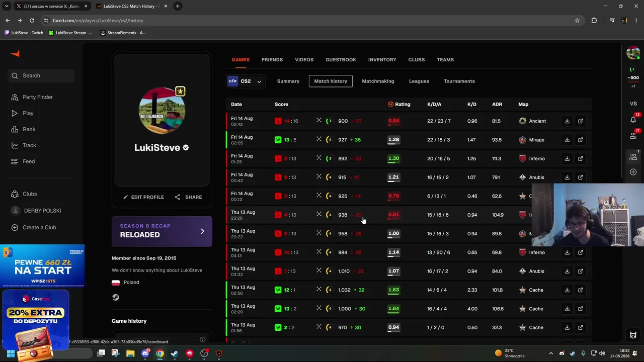Open the browser Extensions puzzle icon
Image resolution: width=644 pixels, height=362 pixels.
click(594, 21)
